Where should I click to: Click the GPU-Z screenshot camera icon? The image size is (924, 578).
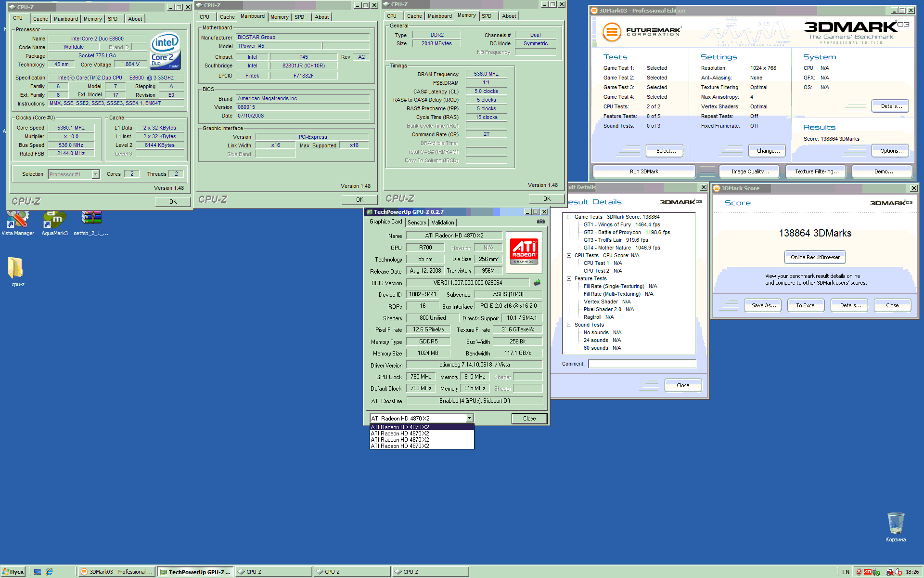(x=541, y=222)
